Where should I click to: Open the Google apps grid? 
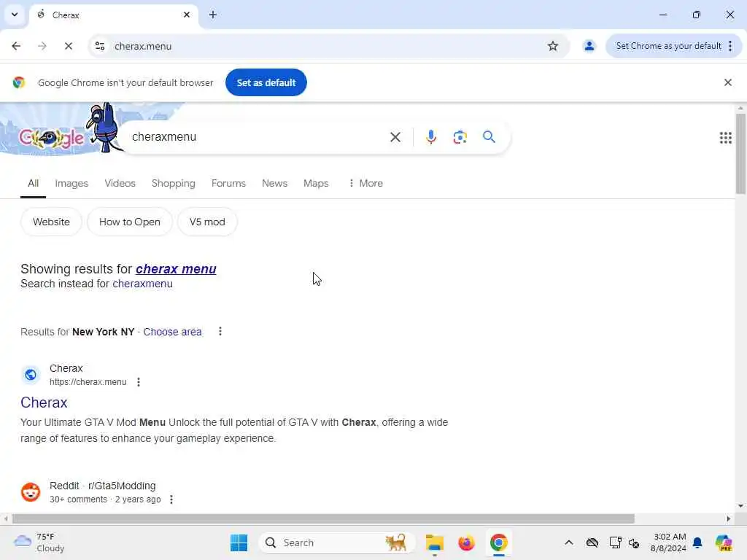pyautogui.click(x=725, y=138)
